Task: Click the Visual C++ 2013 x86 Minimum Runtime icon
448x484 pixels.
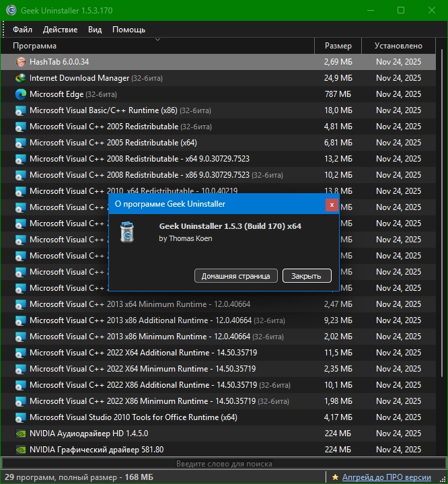Action: 21,337
